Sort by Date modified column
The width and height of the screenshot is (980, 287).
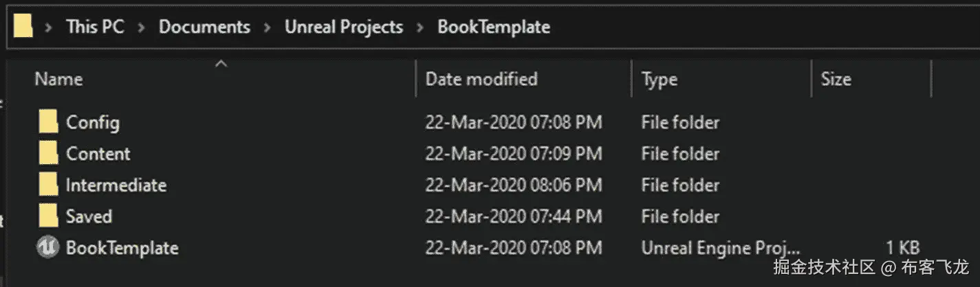(481, 80)
